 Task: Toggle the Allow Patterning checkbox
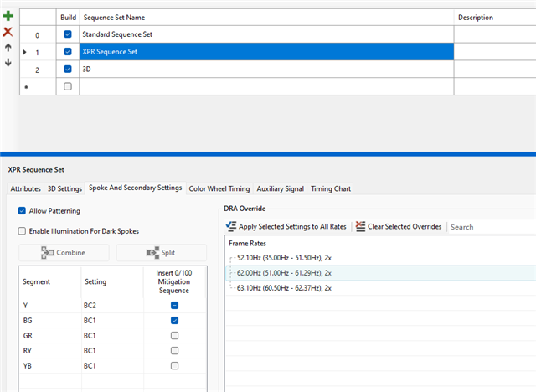click(23, 213)
